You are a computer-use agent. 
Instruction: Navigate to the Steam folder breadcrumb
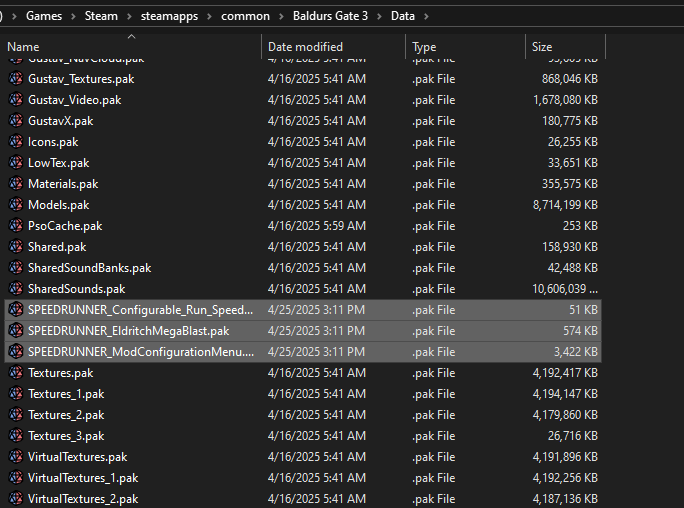[x=101, y=16]
